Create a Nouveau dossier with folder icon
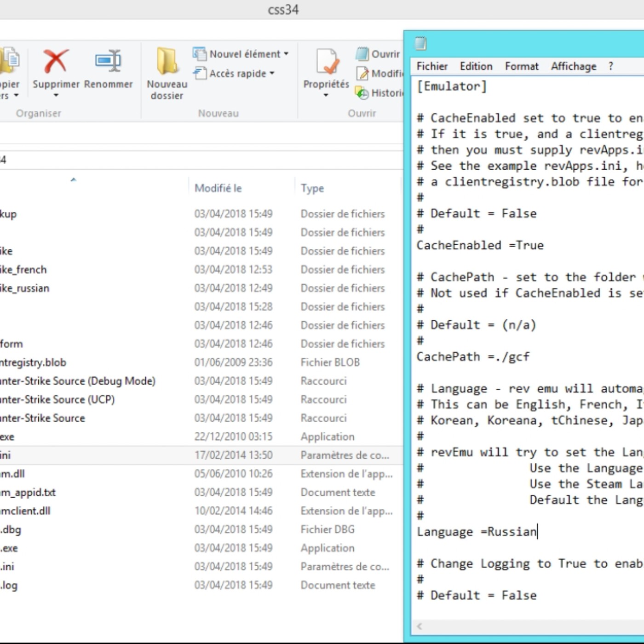Screen dimensions: 644x644 [167, 61]
